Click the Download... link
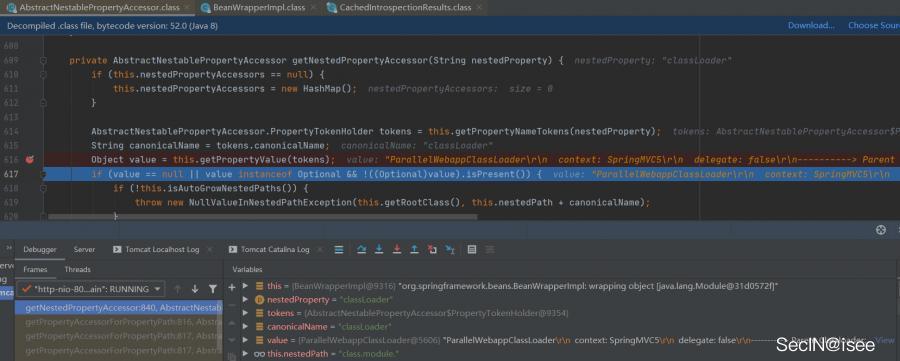 (811, 25)
